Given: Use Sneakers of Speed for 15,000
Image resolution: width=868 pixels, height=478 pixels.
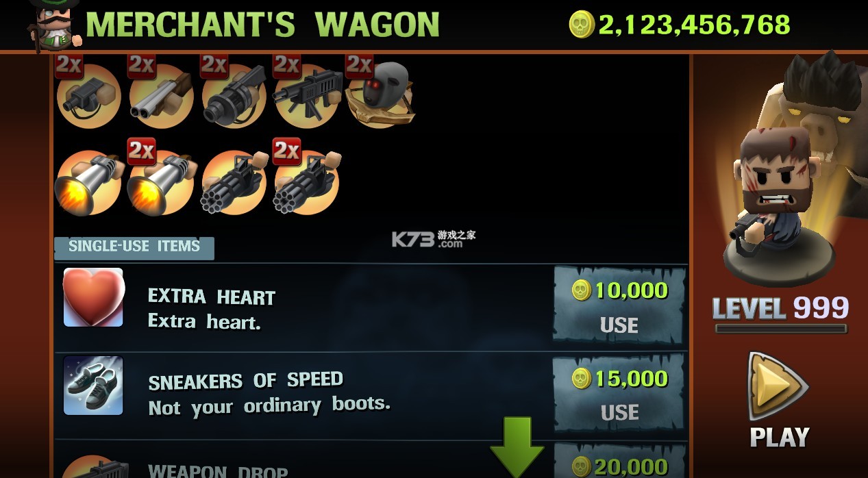Looking at the screenshot, I should (619, 394).
